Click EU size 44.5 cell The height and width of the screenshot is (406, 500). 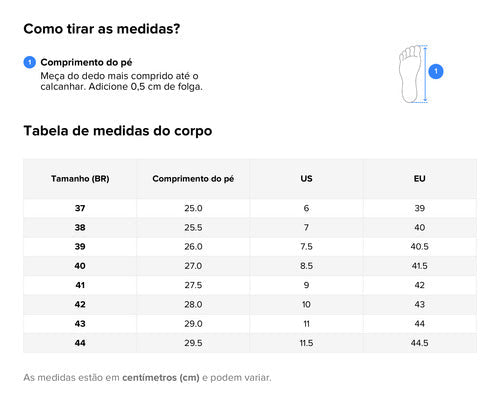420,343
